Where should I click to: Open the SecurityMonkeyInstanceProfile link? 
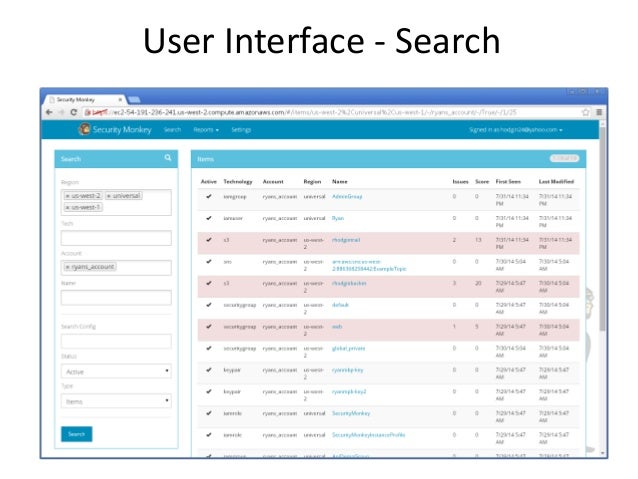pos(369,435)
